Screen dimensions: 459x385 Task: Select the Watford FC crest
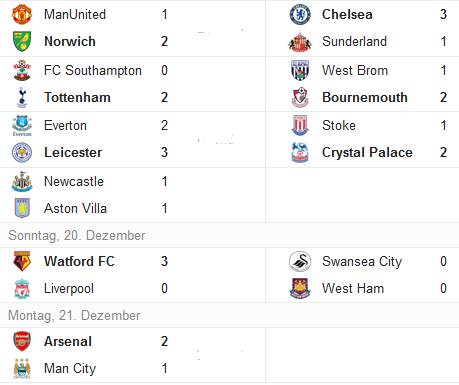point(22,261)
